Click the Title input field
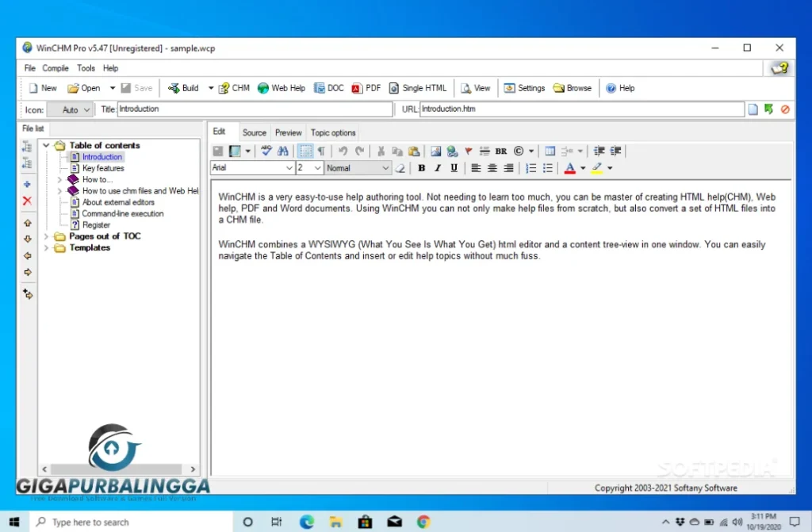This screenshot has height=532, width=812. pyautogui.click(x=255, y=109)
